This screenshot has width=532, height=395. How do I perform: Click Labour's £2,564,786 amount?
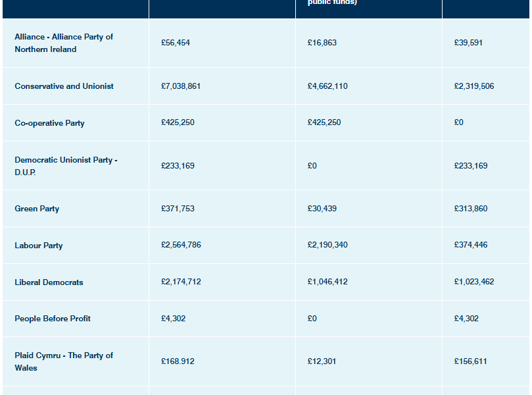coord(181,245)
